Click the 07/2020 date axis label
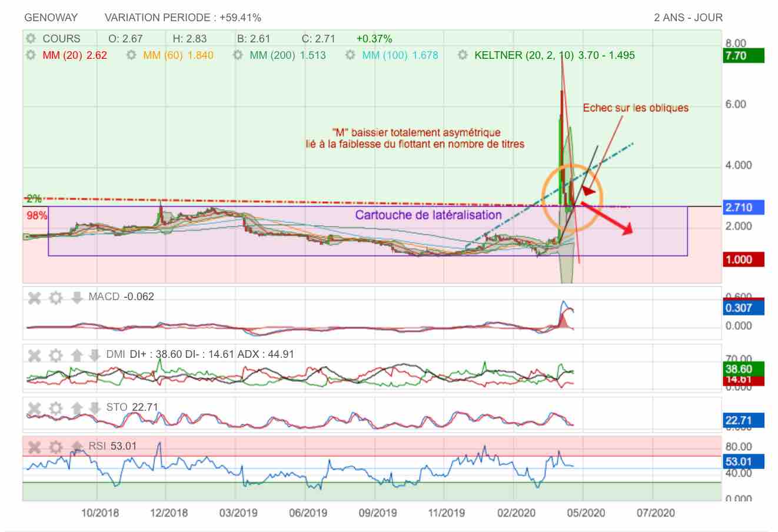 pyautogui.click(x=655, y=513)
